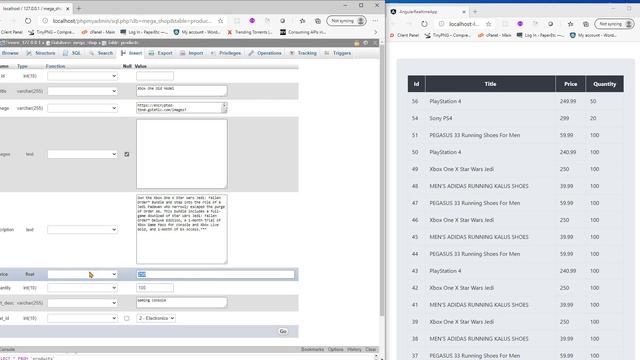The width and height of the screenshot is (640, 360).
Task: Open function dropdown for short_desc field
Action: 82,303
